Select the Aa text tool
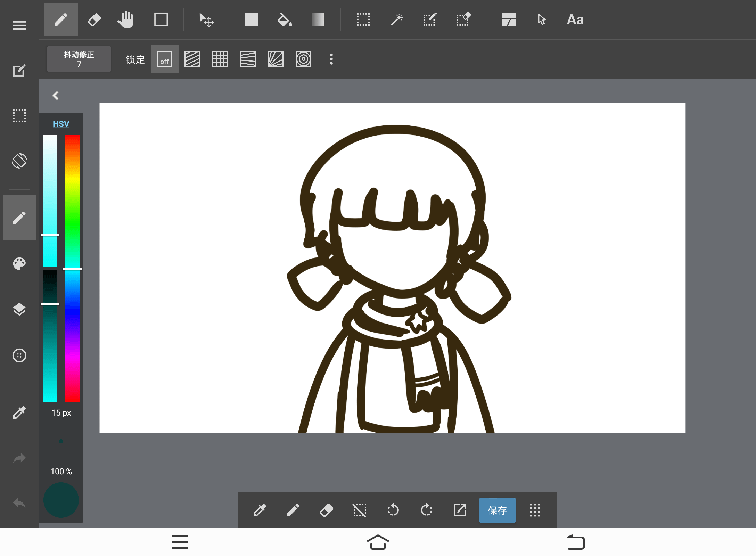This screenshot has height=556, width=756. (575, 20)
